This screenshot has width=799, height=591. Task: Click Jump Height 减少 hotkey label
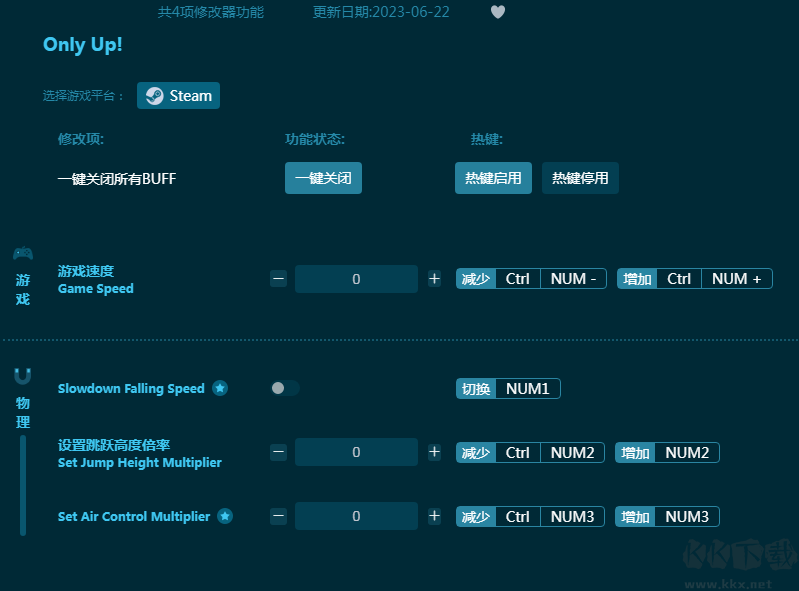(476, 452)
